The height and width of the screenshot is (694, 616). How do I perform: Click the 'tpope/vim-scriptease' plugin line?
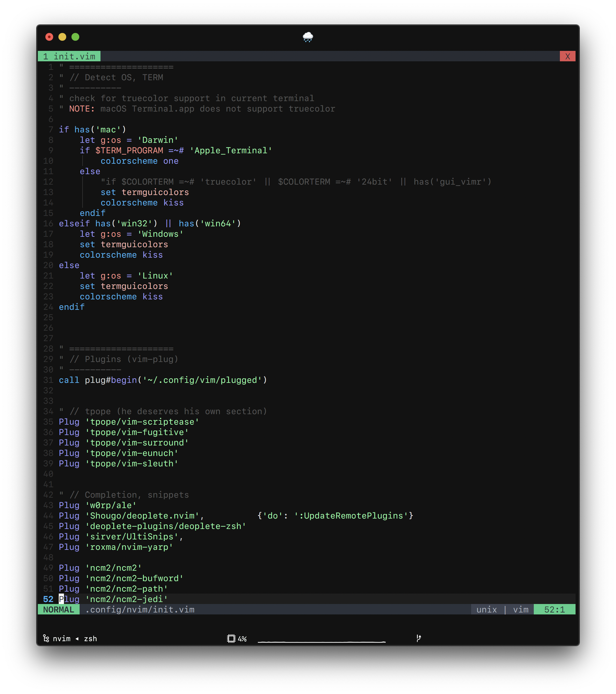coord(129,422)
